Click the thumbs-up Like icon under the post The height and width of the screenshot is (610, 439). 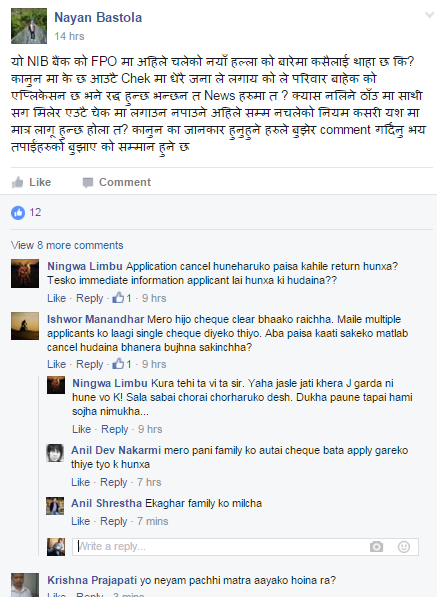point(18,182)
